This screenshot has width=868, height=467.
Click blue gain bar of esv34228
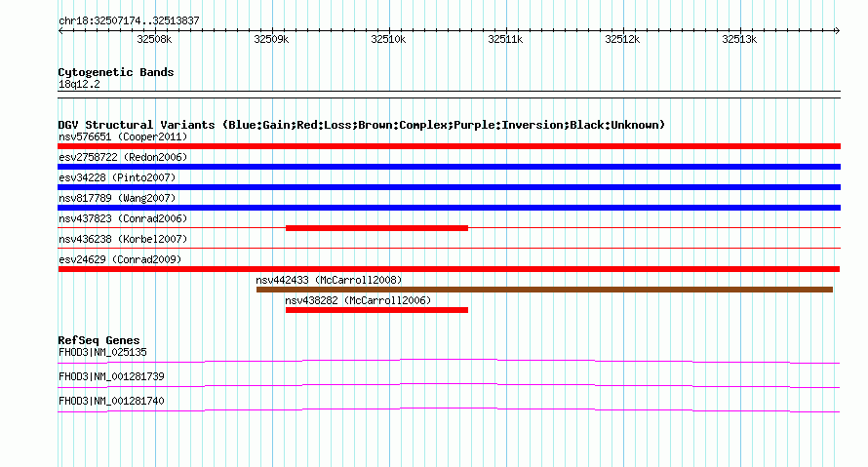point(449,187)
